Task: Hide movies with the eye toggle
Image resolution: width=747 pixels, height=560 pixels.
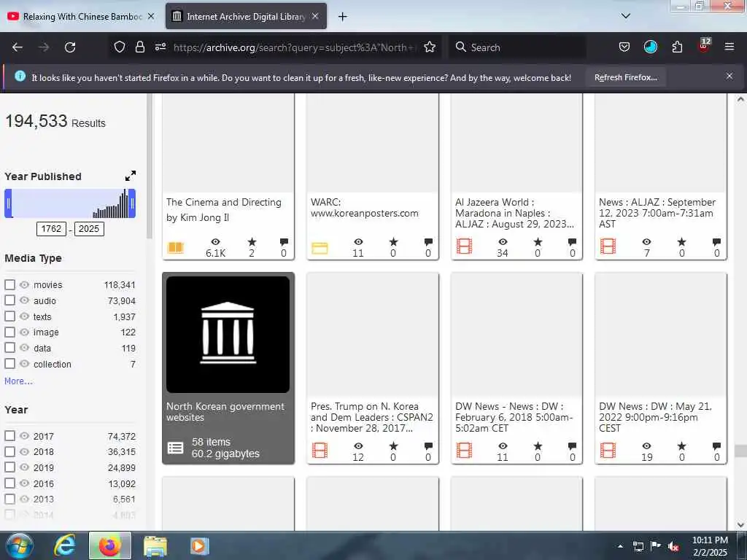Action: point(24,285)
